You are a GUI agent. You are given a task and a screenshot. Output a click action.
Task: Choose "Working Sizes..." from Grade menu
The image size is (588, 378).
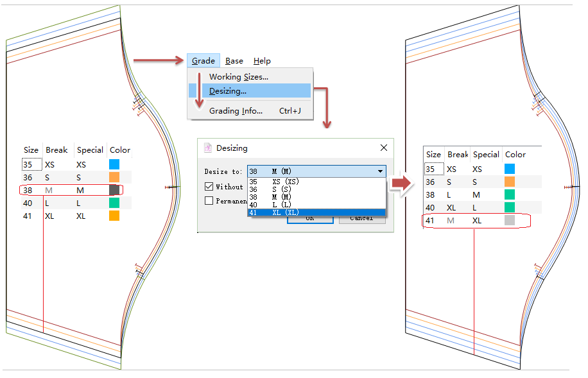point(239,77)
